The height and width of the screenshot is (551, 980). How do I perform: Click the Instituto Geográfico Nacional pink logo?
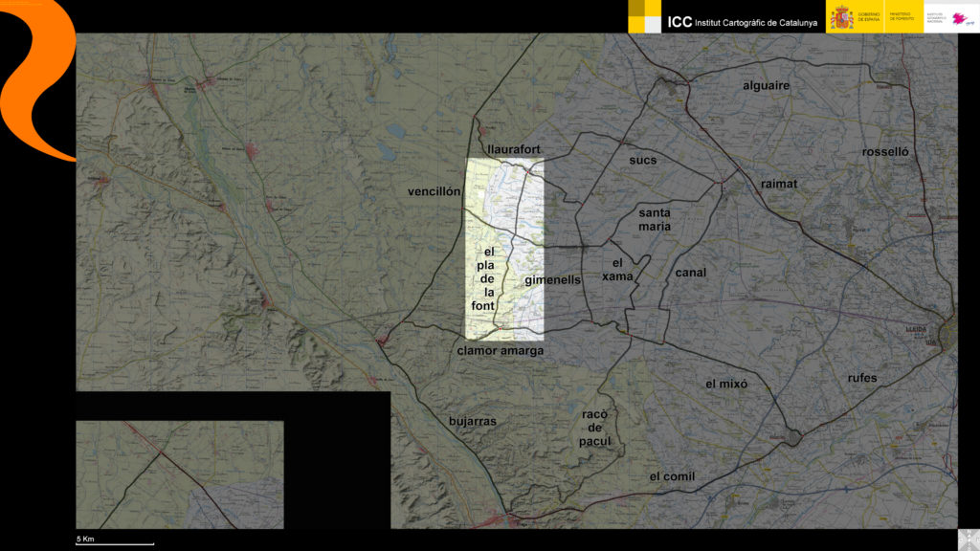[x=961, y=18]
